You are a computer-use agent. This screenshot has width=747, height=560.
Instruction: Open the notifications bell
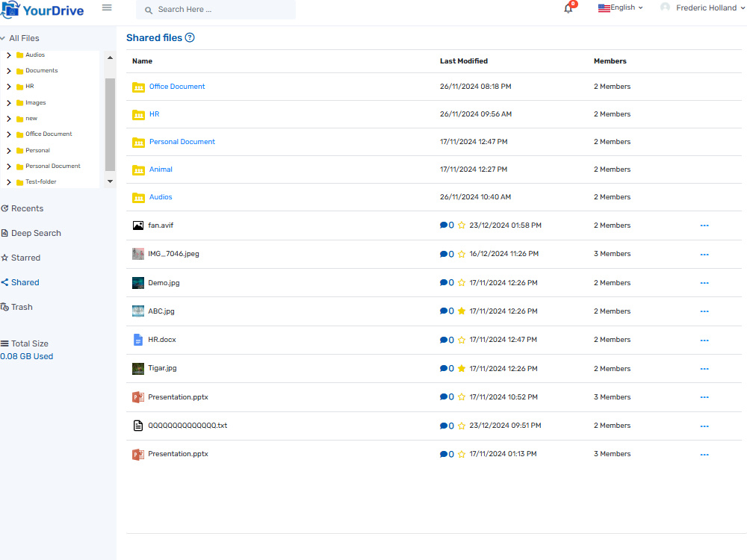coord(568,8)
